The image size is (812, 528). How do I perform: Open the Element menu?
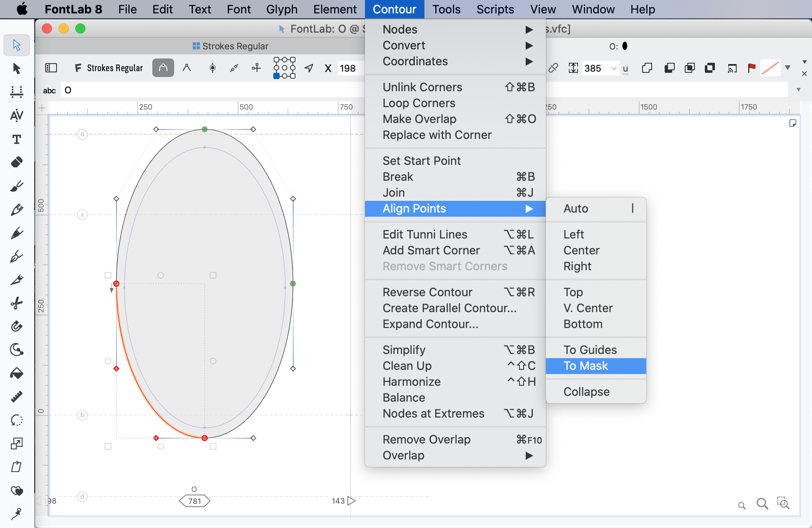pyautogui.click(x=335, y=9)
